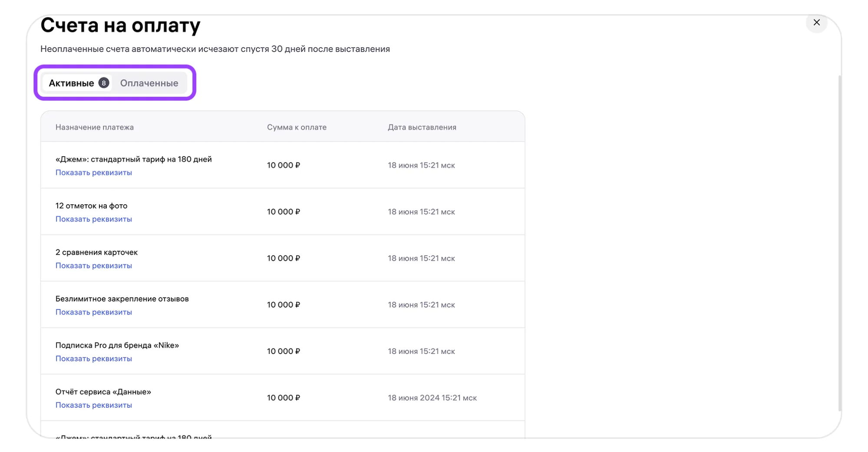Show requisites for Подписка Pro Nike
The width and height of the screenshot is (868, 452).
(93, 358)
